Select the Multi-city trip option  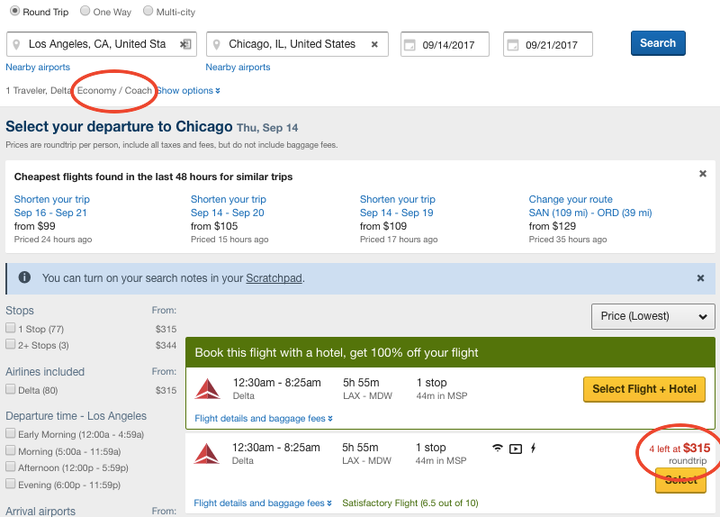click(x=148, y=11)
